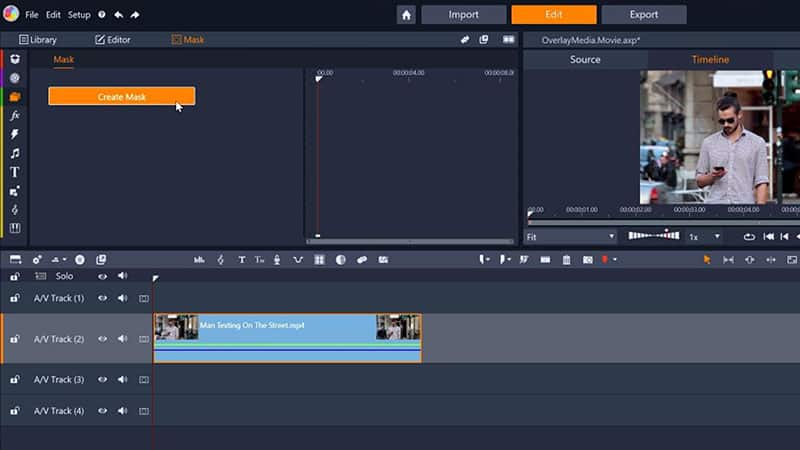Open the Effects (fx) panel in sidebar
Viewport: 800px width, 450px height.
(x=15, y=115)
